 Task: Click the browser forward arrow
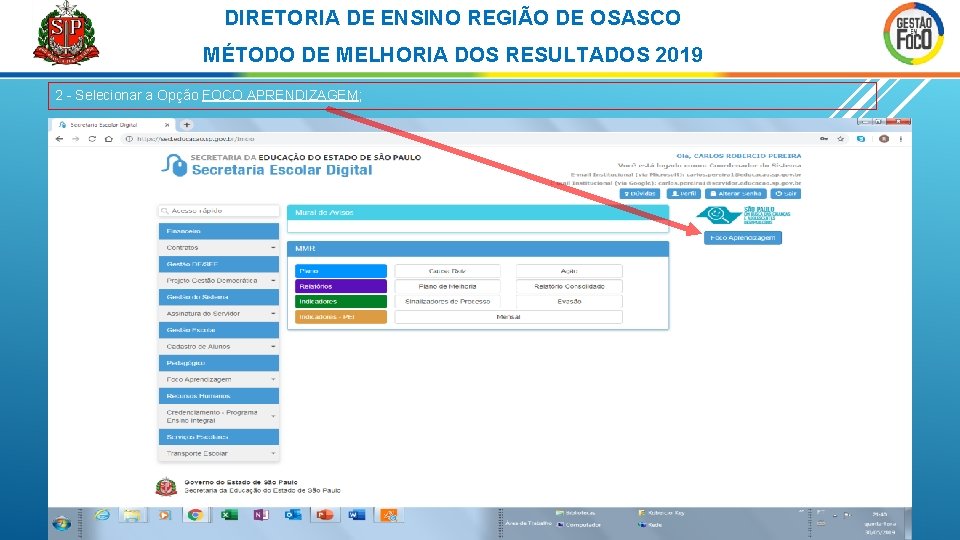tap(75, 139)
